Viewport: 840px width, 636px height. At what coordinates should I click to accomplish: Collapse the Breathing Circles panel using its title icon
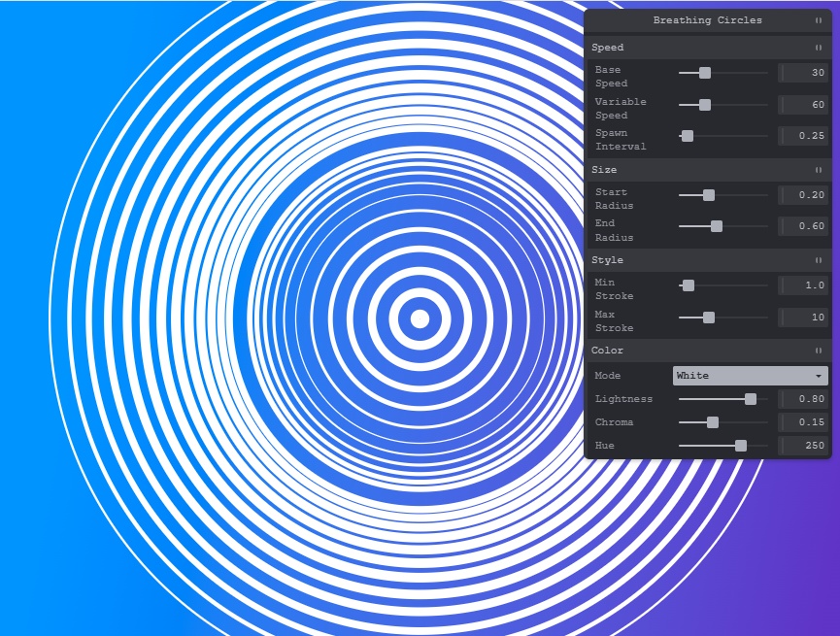pos(818,20)
